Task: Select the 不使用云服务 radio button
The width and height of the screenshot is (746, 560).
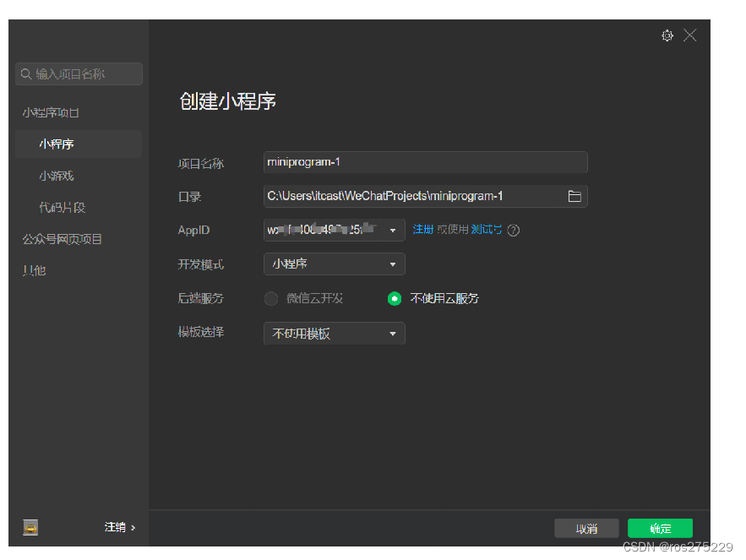Action: click(x=395, y=298)
